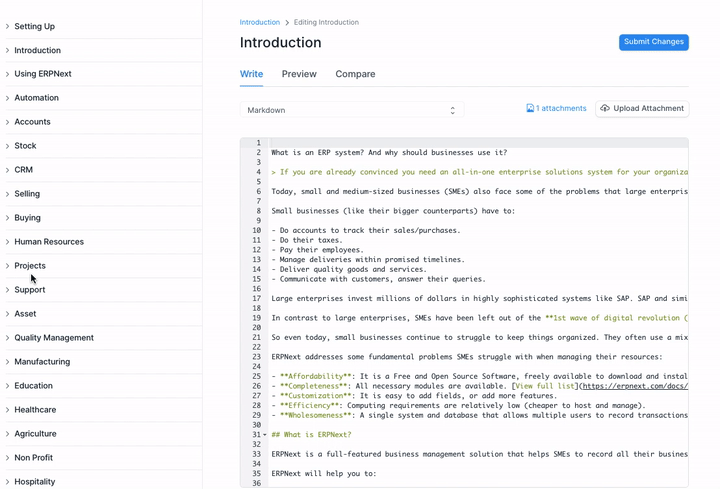
Task: Place cursor in empty editor line 1
Action: pos(478,143)
